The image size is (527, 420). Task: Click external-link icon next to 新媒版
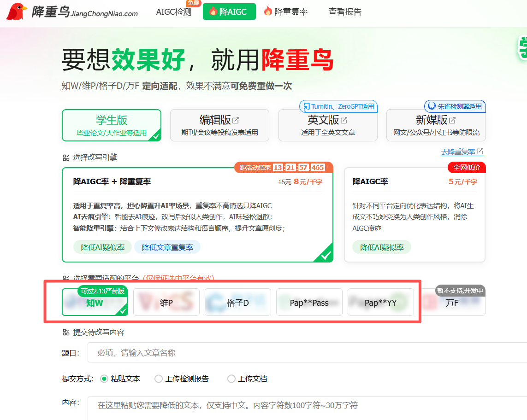[452, 120]
